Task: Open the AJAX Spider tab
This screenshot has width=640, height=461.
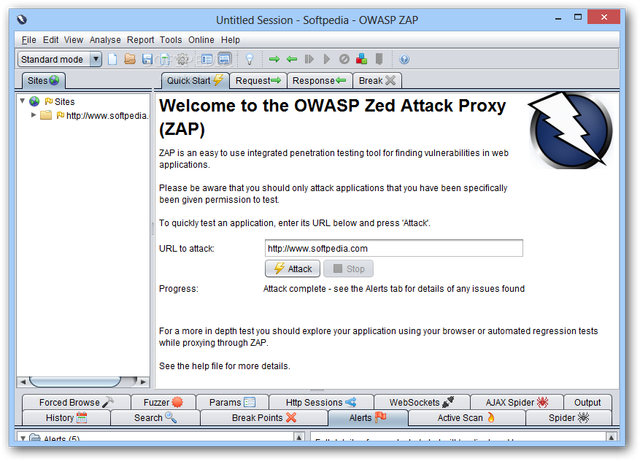Action: [517, 402]
